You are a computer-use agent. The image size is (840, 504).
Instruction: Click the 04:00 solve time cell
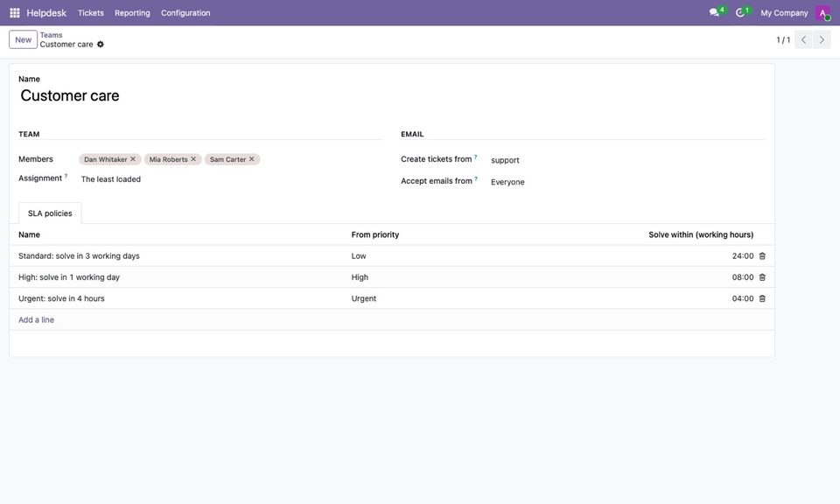click(743, 298)
